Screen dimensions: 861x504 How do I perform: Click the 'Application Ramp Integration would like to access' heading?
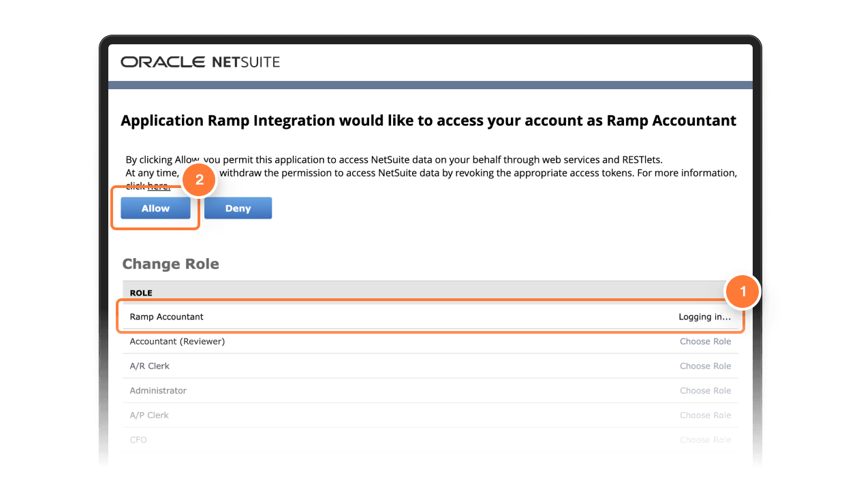coord(428,121)
